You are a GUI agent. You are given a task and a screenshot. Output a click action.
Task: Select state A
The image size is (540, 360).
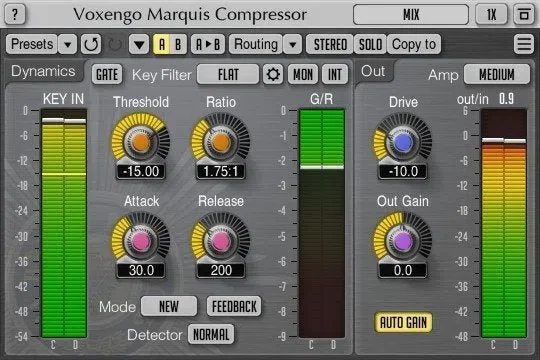(162, 44)
